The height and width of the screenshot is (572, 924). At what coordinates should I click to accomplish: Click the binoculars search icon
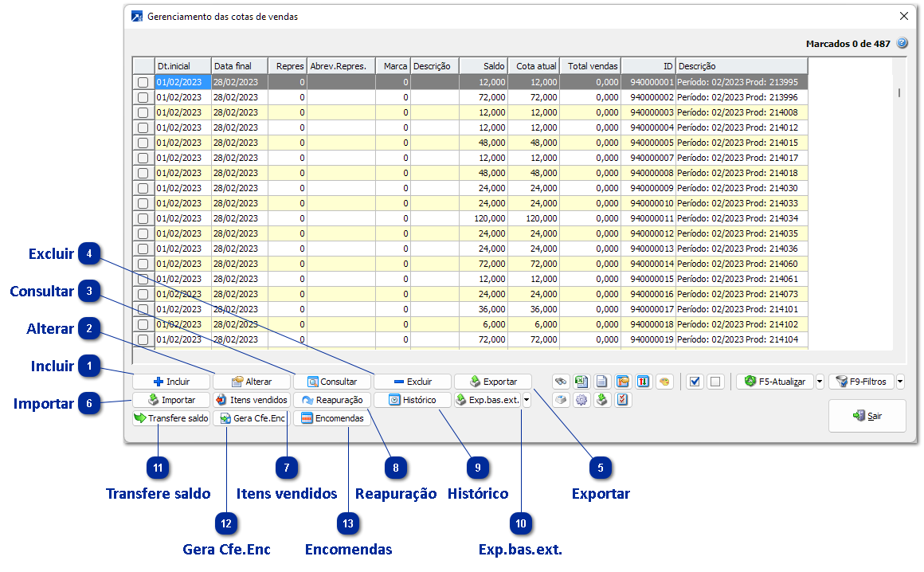562,382
